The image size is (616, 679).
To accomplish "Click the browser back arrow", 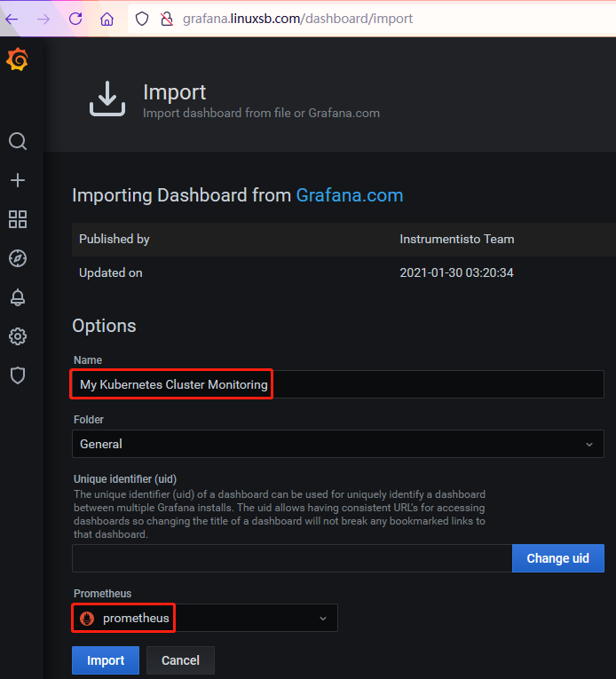I will coord(12,19).
